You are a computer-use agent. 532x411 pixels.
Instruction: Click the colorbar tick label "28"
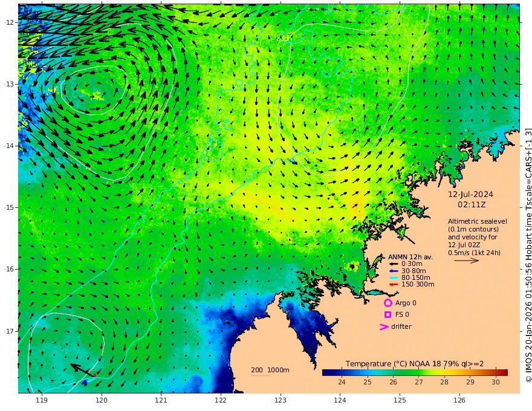pyautogui.click(x=444, y=382)
